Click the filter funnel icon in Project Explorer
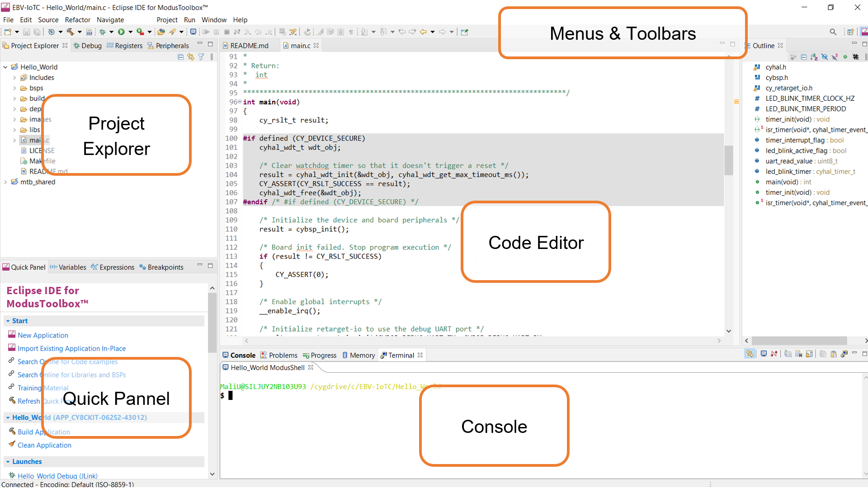This screenshot has height=488, width=868. (x=201, y=57)
